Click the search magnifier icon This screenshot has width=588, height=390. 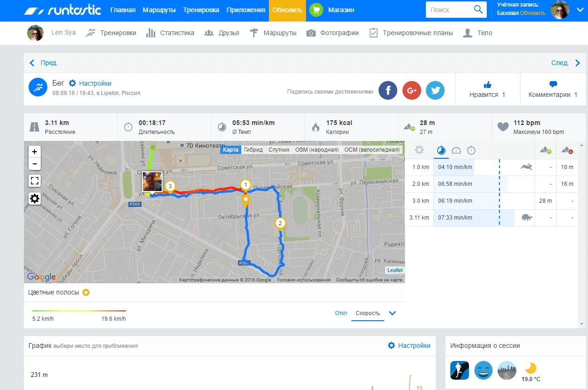point(478,9)
